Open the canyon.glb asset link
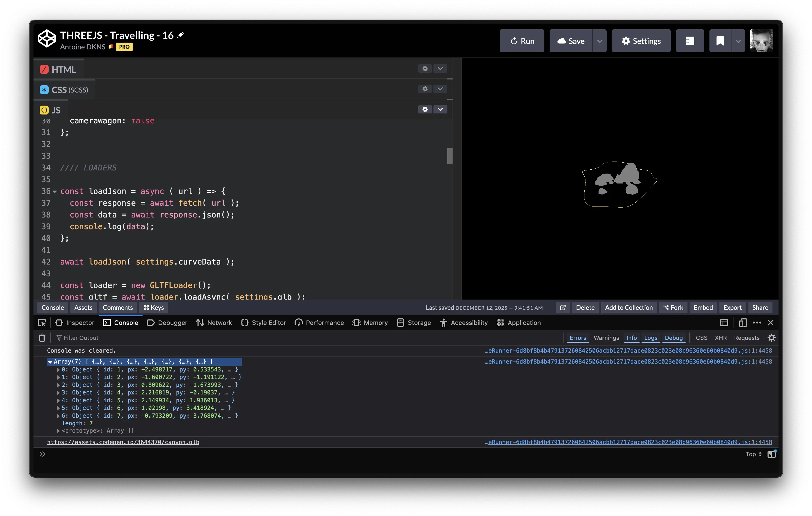Image resolution: width=812 pixels, height=516 pixels. pyautogui.click(x=123, y=442)
